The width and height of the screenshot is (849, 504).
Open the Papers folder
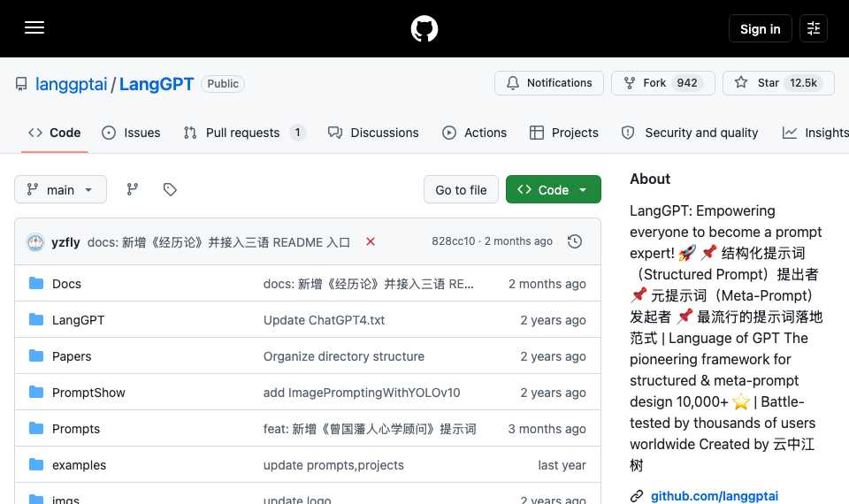pyautogui.click(x=72, y=356)
